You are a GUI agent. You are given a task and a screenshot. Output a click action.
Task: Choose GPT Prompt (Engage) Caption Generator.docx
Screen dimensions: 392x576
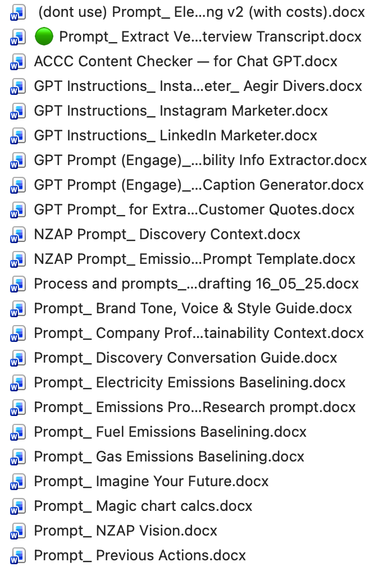pyautogui.click(x=199, y=185)
